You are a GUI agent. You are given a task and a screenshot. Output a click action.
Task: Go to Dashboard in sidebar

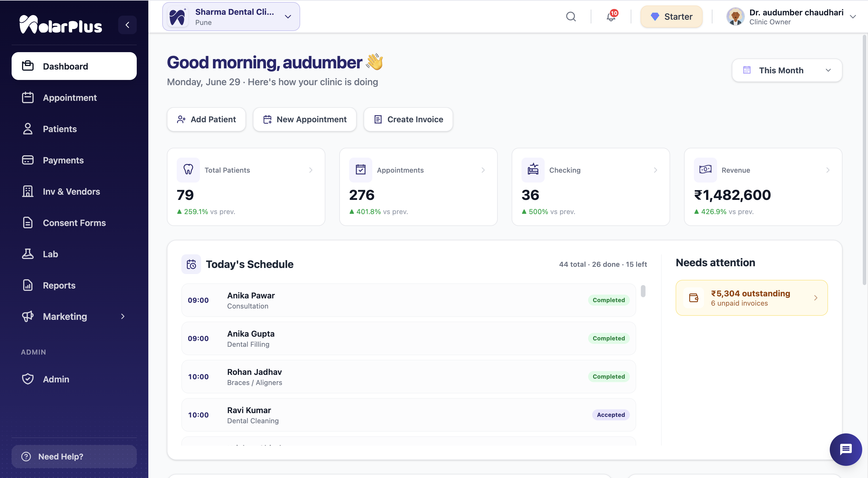click(x=74, y=66)
